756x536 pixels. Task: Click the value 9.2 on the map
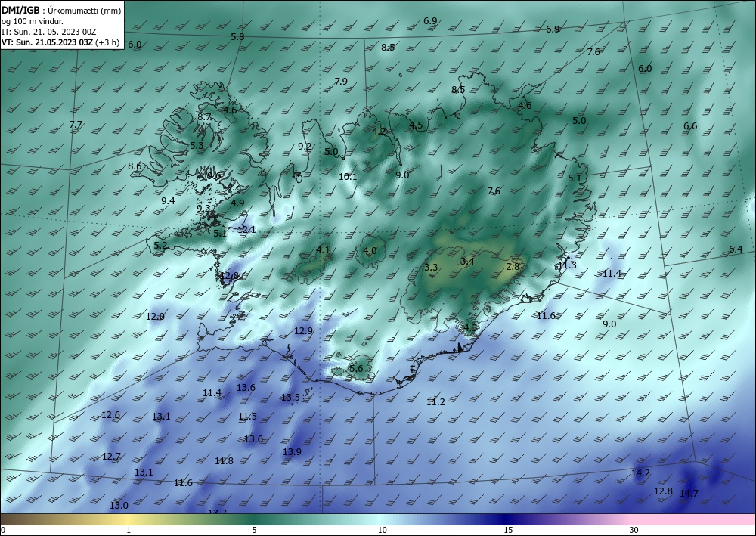pyautogui.click(x=304, y=147)
